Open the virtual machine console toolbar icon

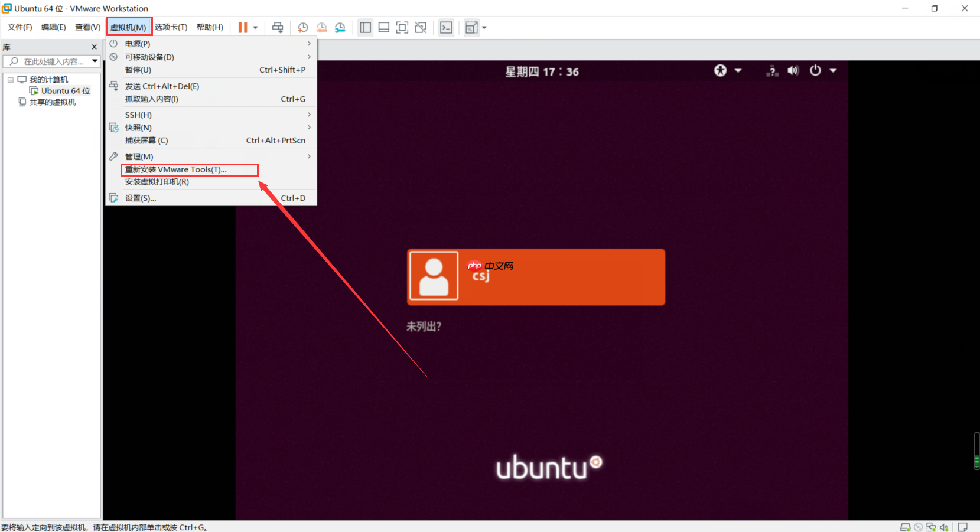[447, 27]
